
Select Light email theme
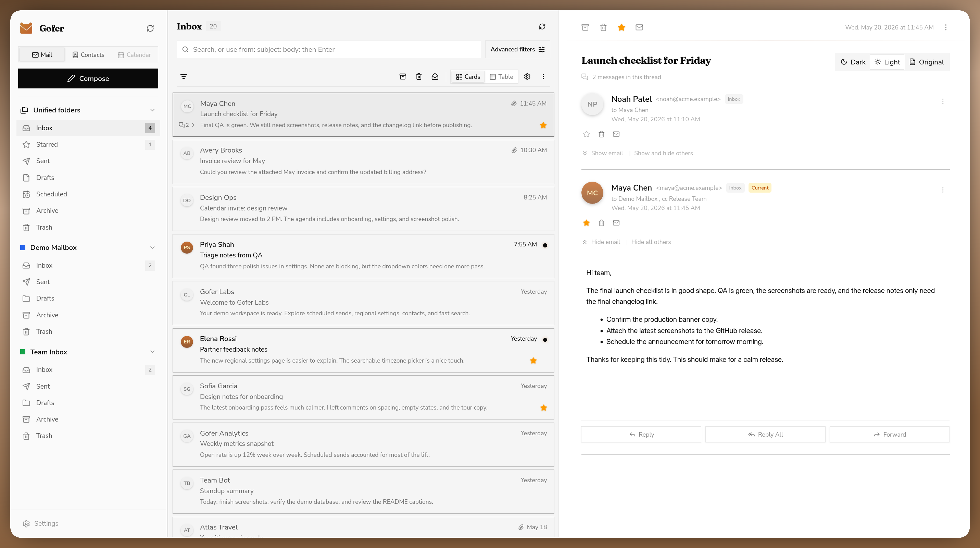pyautogui.click(x=887, y=62)
